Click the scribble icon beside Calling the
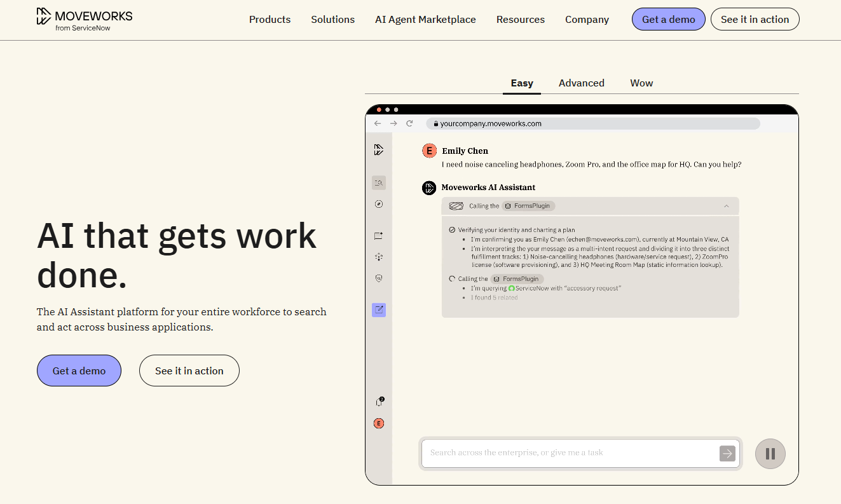Screen dimensions: 841x504 pos(456,206)
